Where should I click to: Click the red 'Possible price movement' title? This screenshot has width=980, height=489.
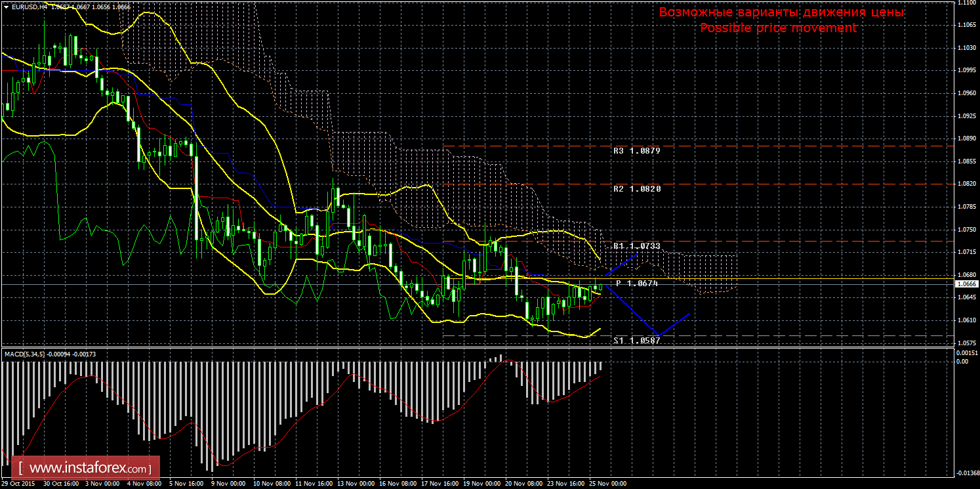pyautogui.click(x=778, y=28)
